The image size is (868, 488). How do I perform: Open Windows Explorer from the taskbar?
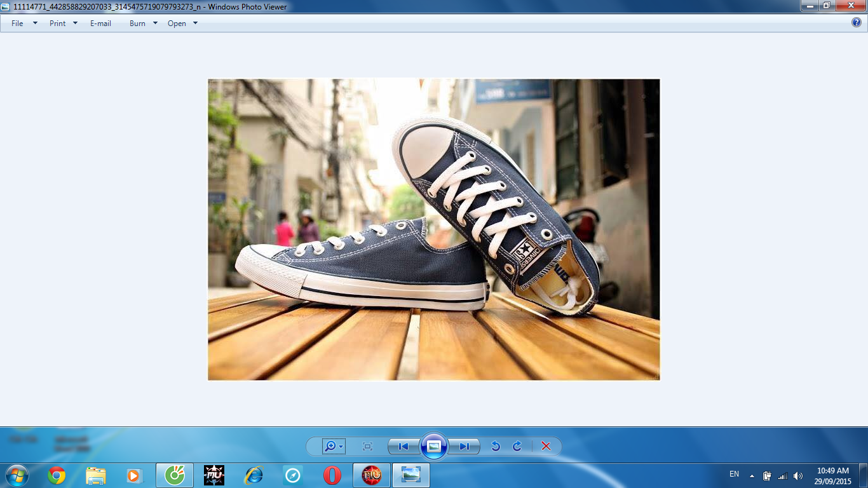(x=96, y=475)
